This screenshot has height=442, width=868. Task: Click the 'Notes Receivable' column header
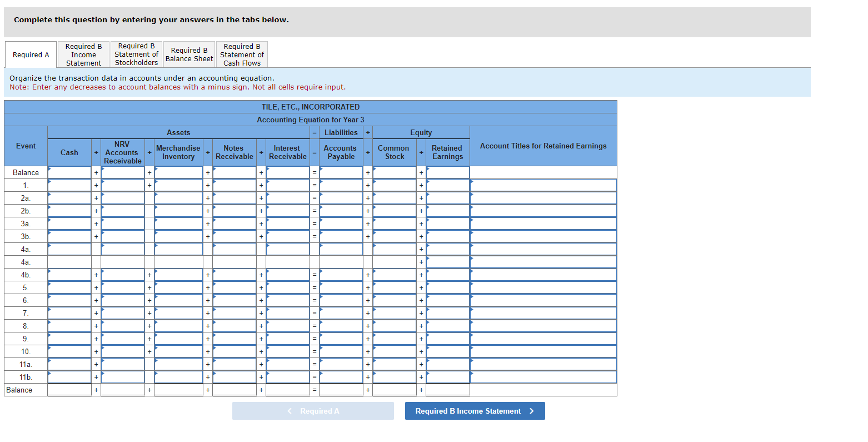(235, 152)
